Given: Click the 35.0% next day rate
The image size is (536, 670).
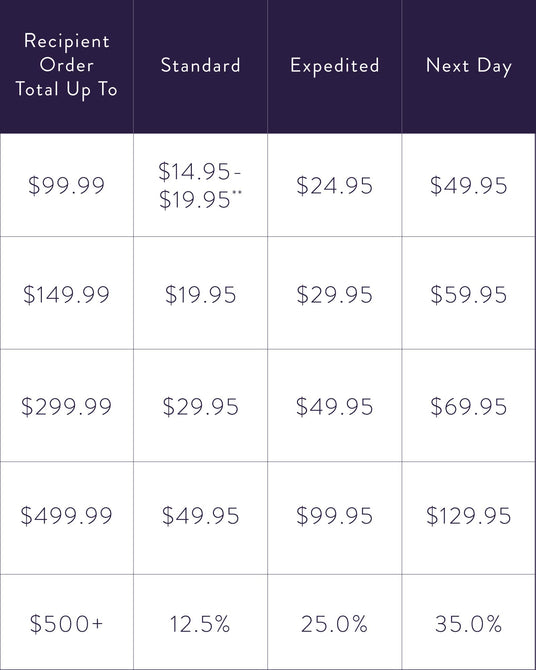Looking at the screenshot, I should (468, 624).
